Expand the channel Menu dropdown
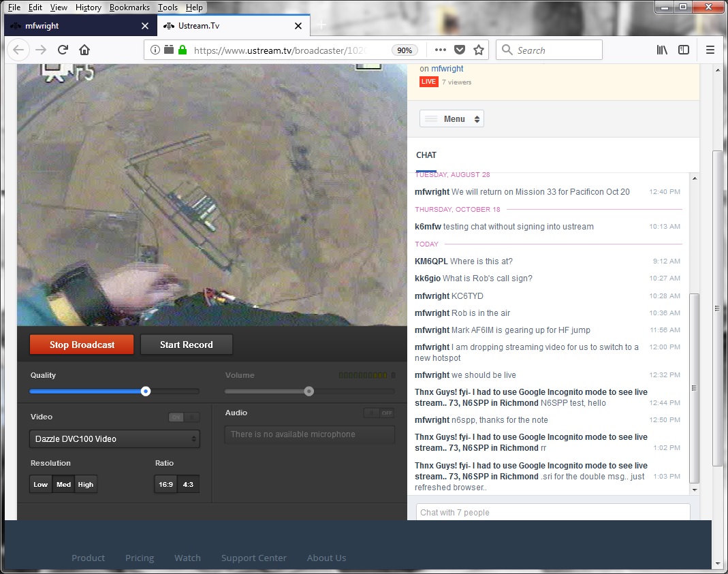 point(452,119)
